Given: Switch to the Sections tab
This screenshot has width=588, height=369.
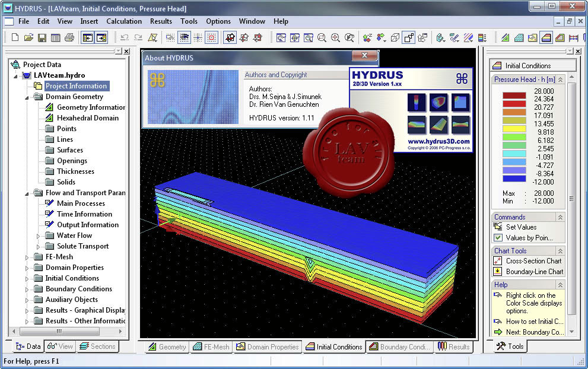Looking at the screenshot, I should point(97,346).
